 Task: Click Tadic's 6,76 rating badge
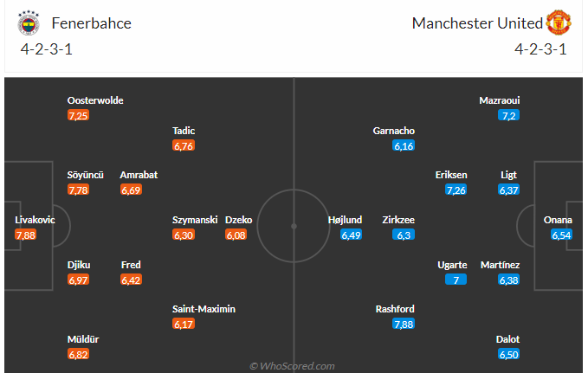tap(184, 145)
